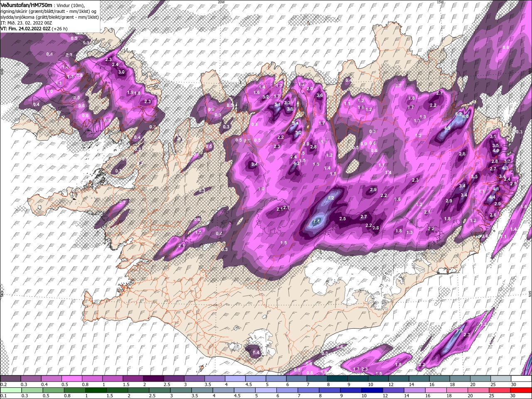Image resolution: width=532 pixels, height=399 pixels.
Task: Pick bottom-row pale green swatch between 0.1 and 0.3
Action: pyautogui.click(x=10, y=390)
